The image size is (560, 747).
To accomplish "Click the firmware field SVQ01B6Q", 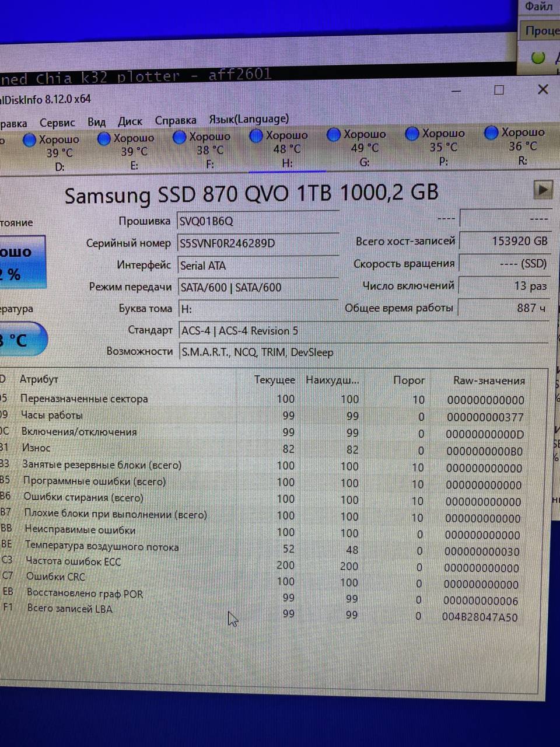I will [258, 221].
